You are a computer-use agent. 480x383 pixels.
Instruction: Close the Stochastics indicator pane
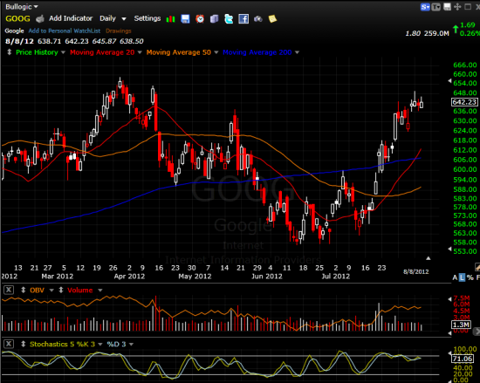tap(9, 344)
